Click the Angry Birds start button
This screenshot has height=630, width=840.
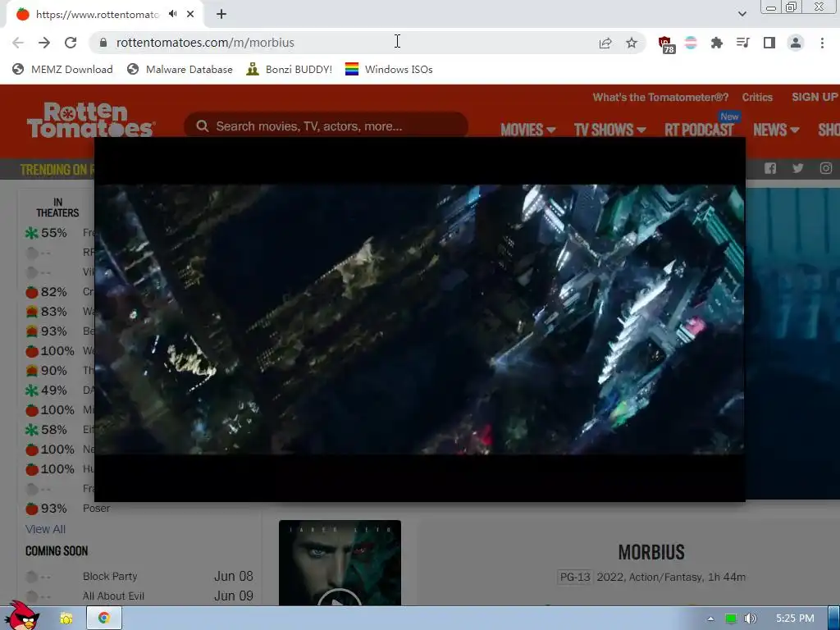pyautogui.click(x=21, y=617)
